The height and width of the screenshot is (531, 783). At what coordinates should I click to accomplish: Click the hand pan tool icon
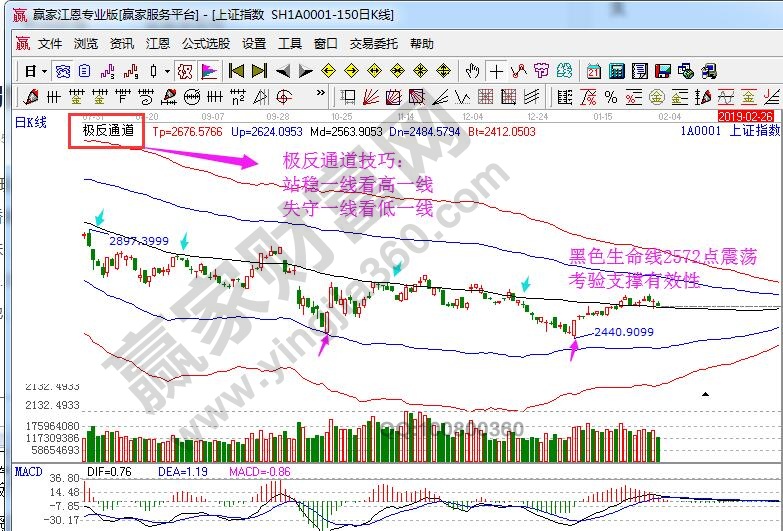(473, 71)
